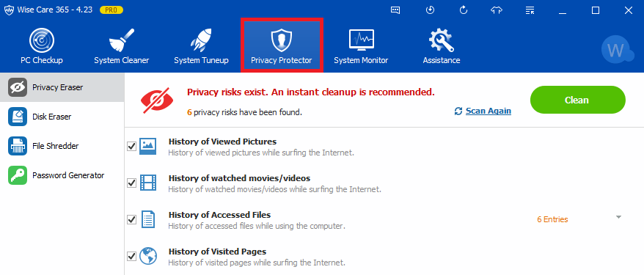Viewport: 644px width, 275px height.
Task: Open the skin (shirt) icon in title bar
Action: point(497,10)
